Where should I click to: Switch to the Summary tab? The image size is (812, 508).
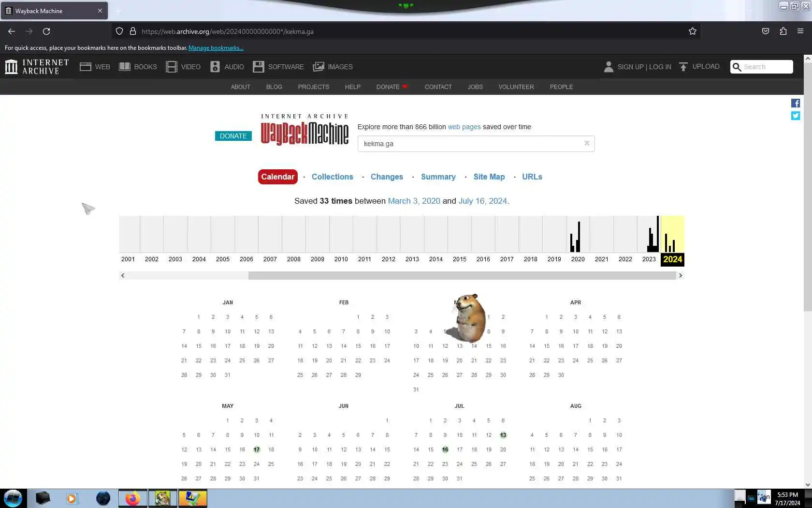[438, 177]
